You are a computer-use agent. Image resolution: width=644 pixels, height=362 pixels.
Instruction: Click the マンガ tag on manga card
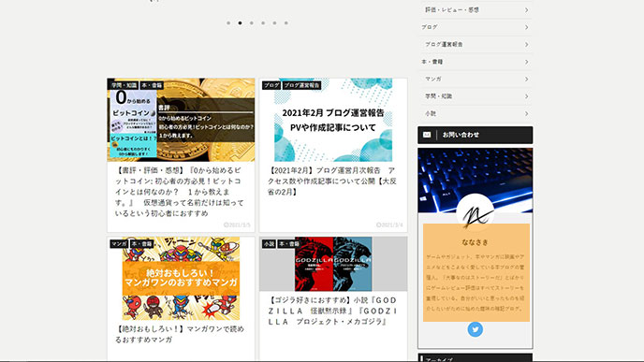click(119, 244)
